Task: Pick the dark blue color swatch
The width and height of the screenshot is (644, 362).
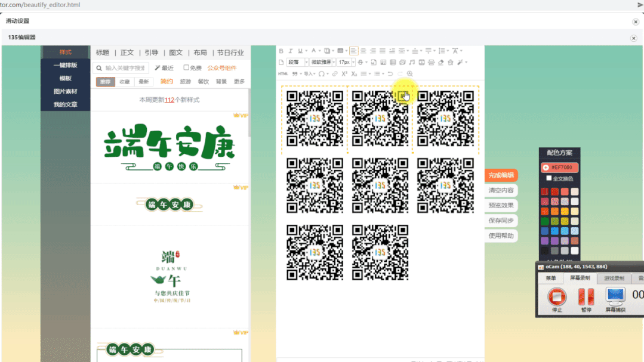Action: coord(544,231)
